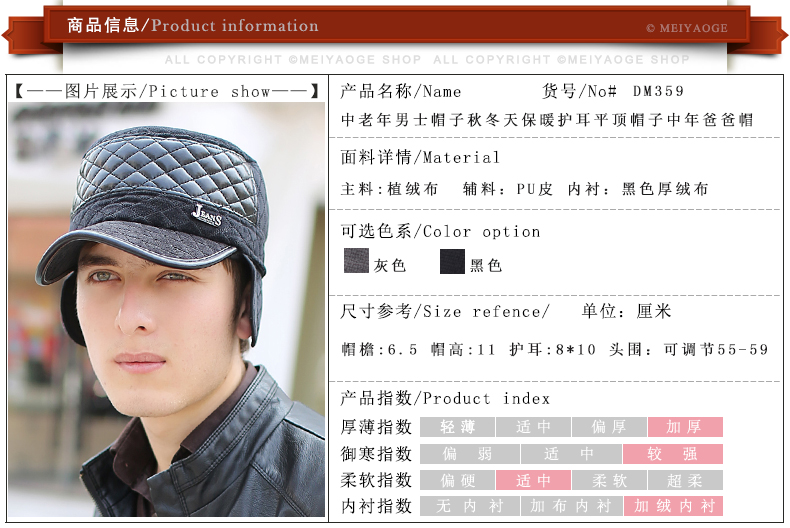Select the highlighted 适中 cell in 柔软指数 row
This screenshot has width=790, height=528.
click(x=534, y=480)
